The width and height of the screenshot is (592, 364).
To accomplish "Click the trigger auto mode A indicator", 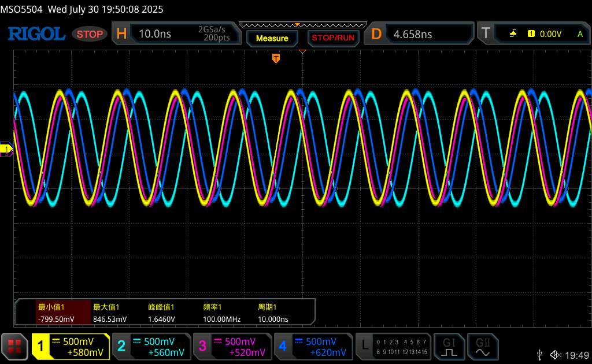I will [580, 34].
